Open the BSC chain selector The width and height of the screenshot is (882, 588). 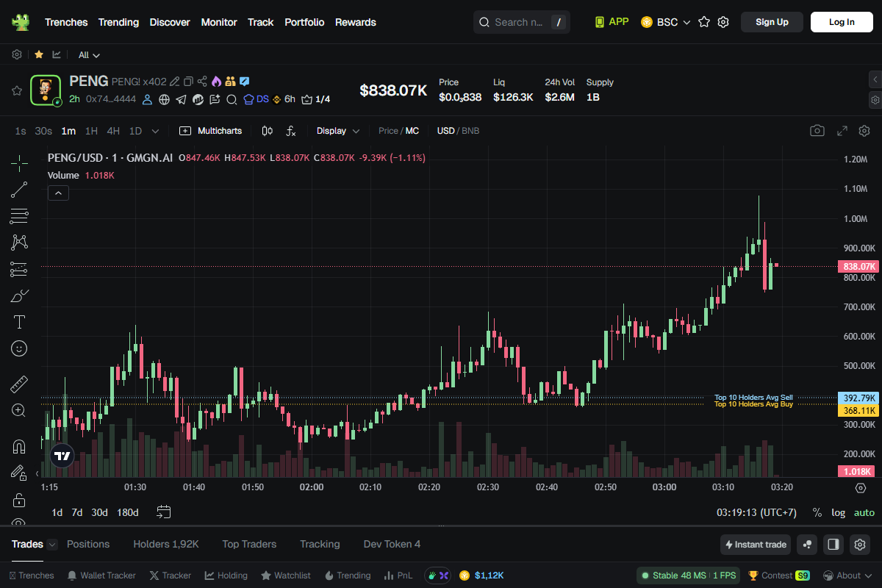tap(666, 22)
